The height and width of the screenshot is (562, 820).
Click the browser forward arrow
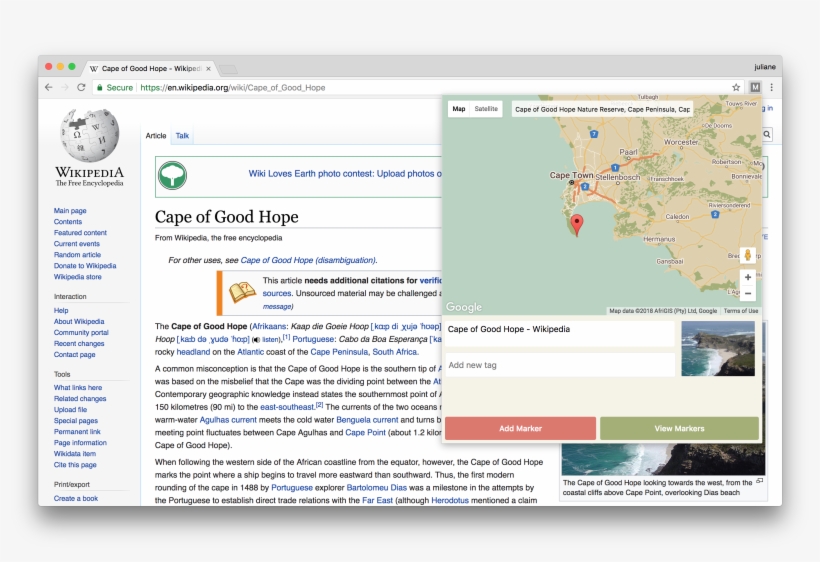[x=65, y=87]
